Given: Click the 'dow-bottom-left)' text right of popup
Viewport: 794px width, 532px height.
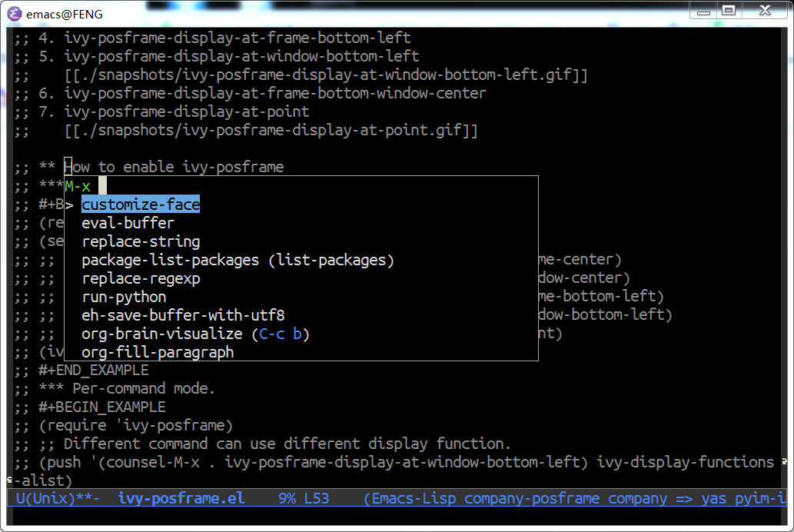Looking at the screenshot, I should click(x=605, y=314).
